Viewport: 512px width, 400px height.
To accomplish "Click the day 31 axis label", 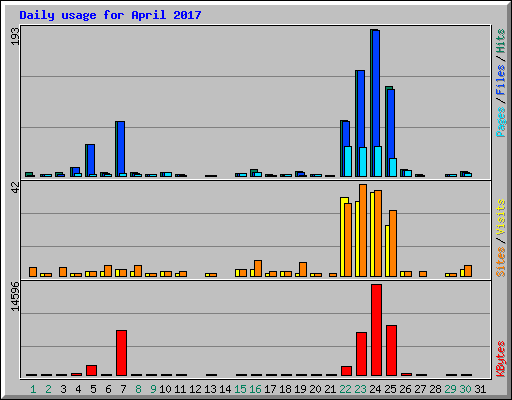I will (x=480, y=389).
